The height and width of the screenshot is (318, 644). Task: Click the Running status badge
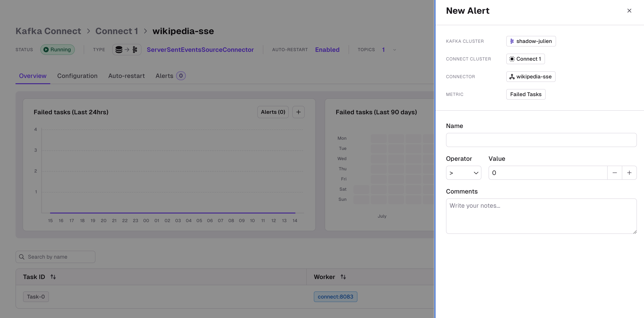tap(58, 50)
